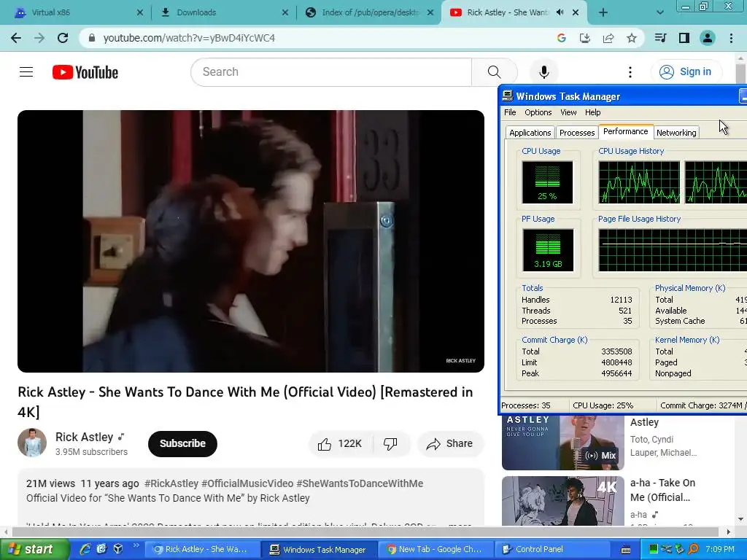Screen dimensions: 747x560
Task: Click the CPU Usage 25 % gauge
Action: [547, 182]
